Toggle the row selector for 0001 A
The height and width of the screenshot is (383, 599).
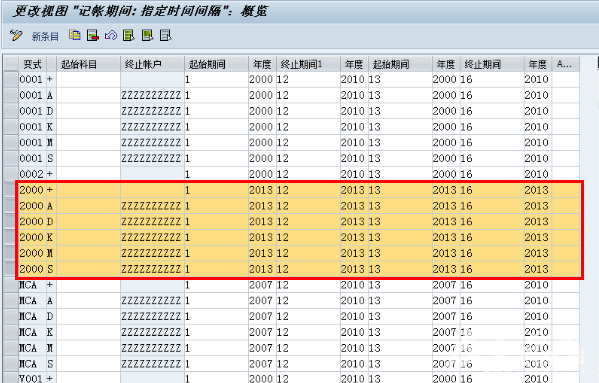[x=11, y=95]
